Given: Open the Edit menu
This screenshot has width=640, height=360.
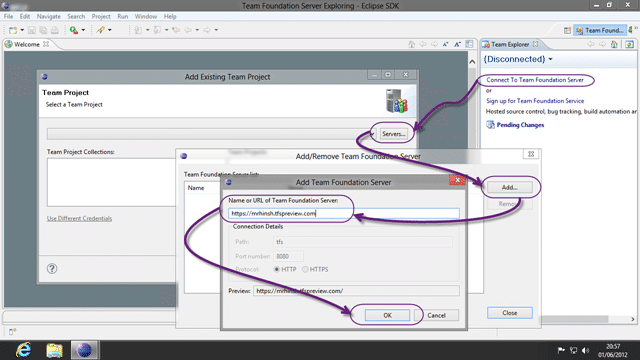Looking at the screenshot, I should coord(25,17).
